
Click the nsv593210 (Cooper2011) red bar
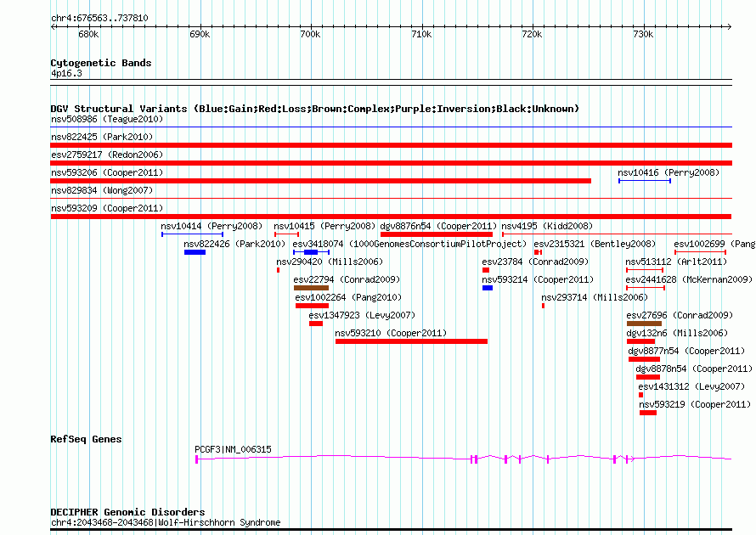coord(411,341)
